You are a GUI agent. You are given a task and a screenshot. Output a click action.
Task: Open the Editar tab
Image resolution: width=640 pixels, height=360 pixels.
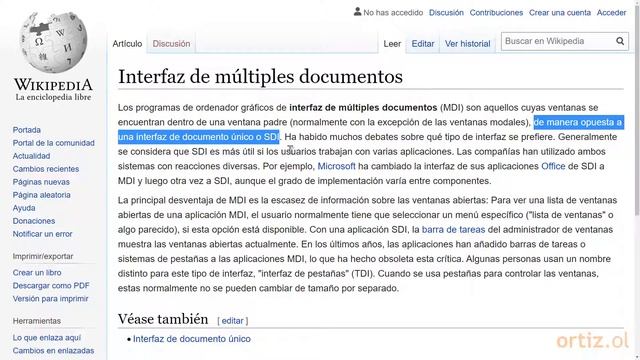pyautogui.click(x=422, y=44)
